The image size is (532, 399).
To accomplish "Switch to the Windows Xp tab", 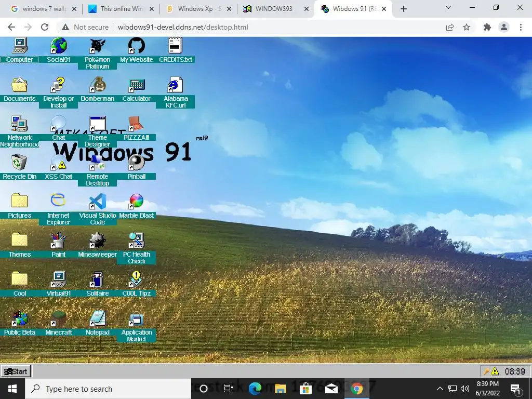I will coord(198,9).
